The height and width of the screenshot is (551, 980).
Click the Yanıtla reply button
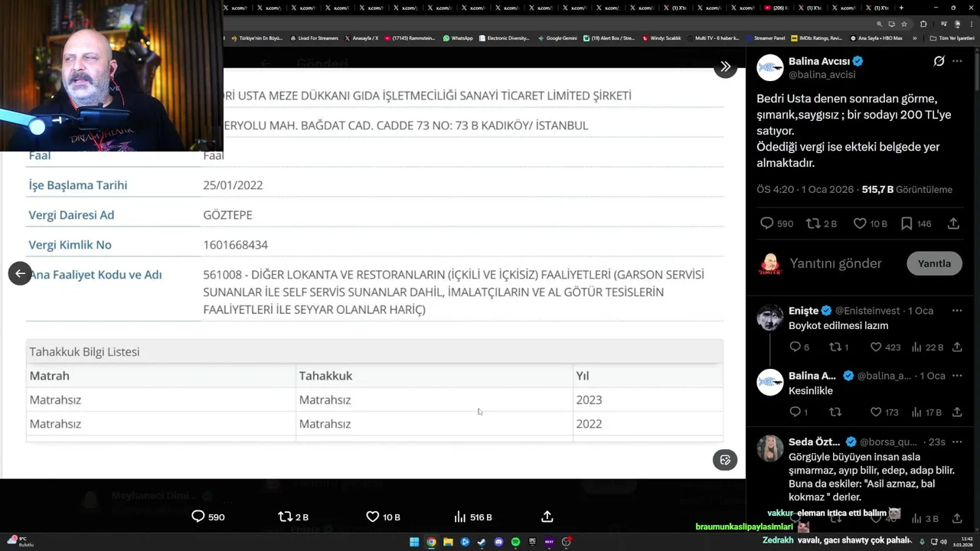(x=934, y=263)
